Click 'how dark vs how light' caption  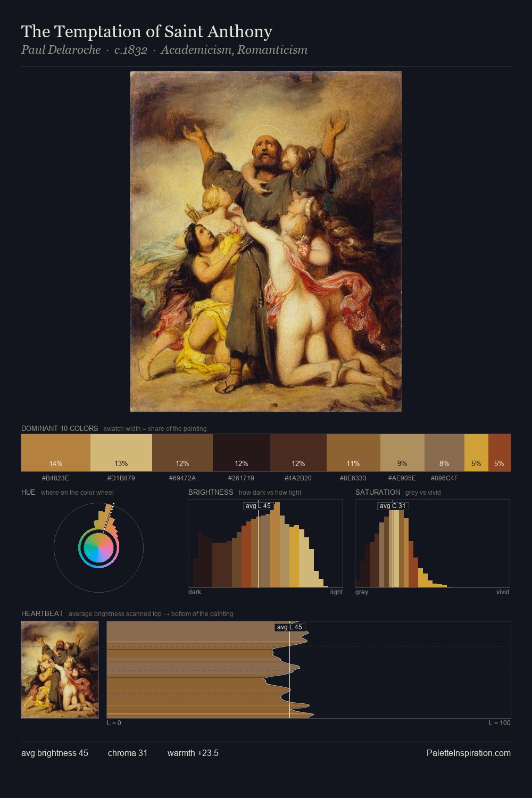270,492
